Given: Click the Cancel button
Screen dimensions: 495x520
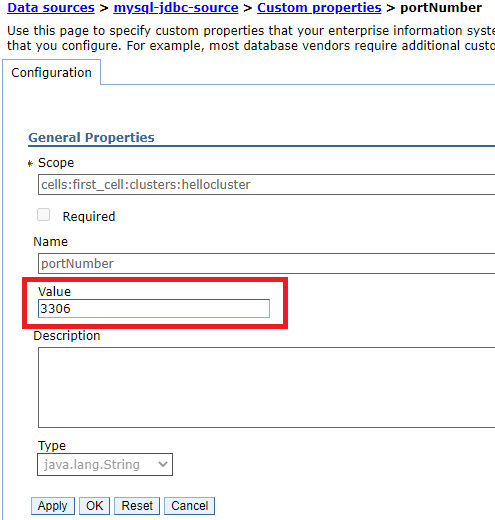Looking at the screenshot, I should coord(189,506).
